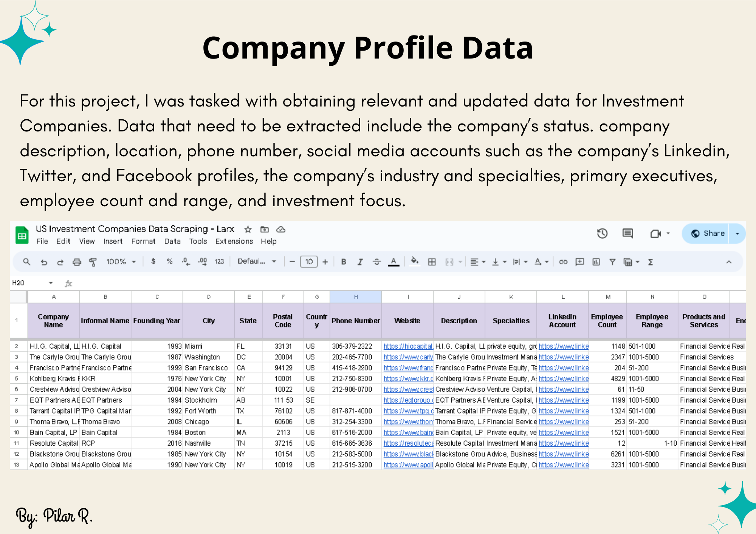Star this spreadsheet document
This screenshot has height=534, width=756.
point(248,229)
